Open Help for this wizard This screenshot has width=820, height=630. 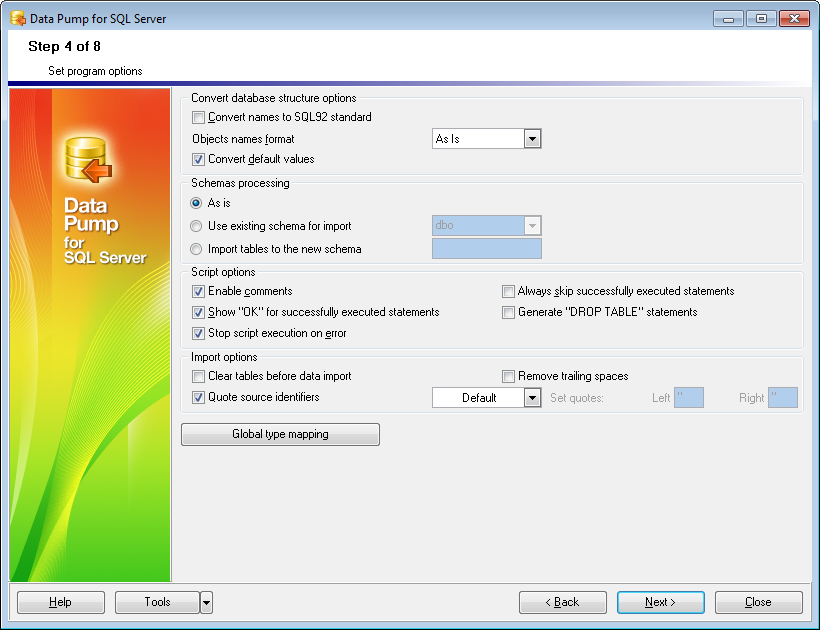(x=61, y=602)
